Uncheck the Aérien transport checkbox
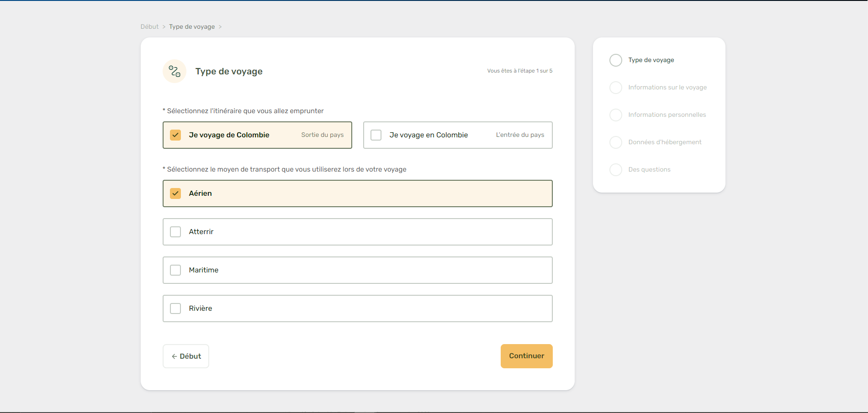 coord(175,193)
